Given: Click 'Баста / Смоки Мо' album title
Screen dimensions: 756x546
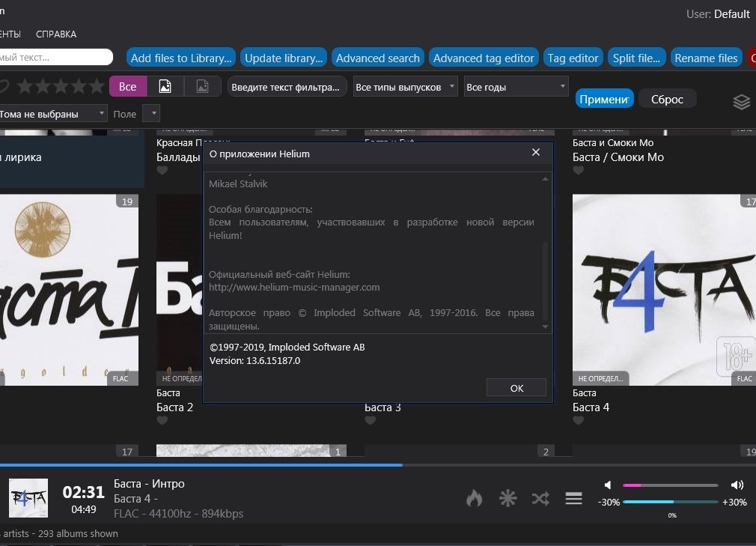Looking at the screenshot, I should coord(618,157).
